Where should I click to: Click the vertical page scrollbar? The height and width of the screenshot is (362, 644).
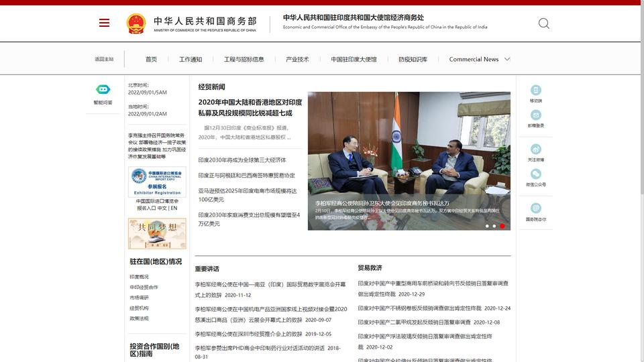[642, 180]
